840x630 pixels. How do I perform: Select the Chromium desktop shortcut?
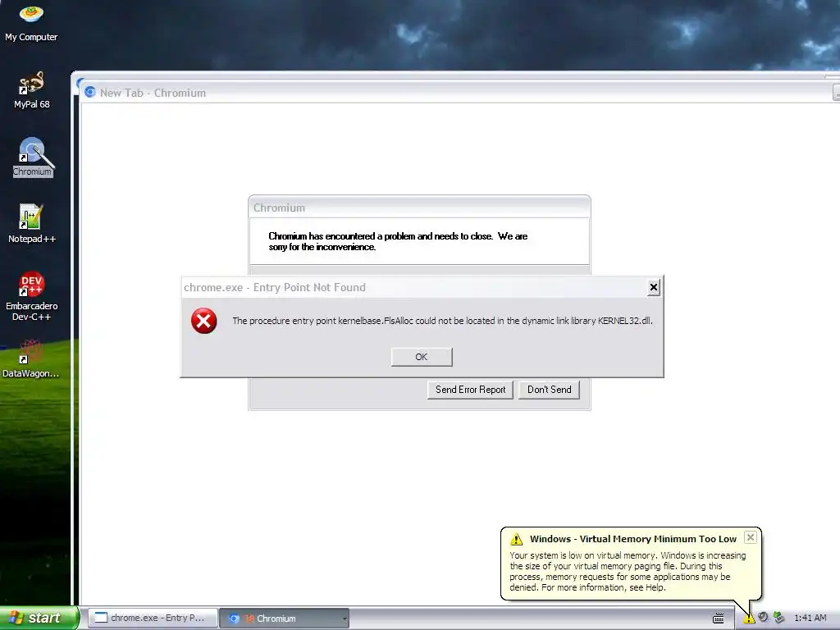[32, 157]
